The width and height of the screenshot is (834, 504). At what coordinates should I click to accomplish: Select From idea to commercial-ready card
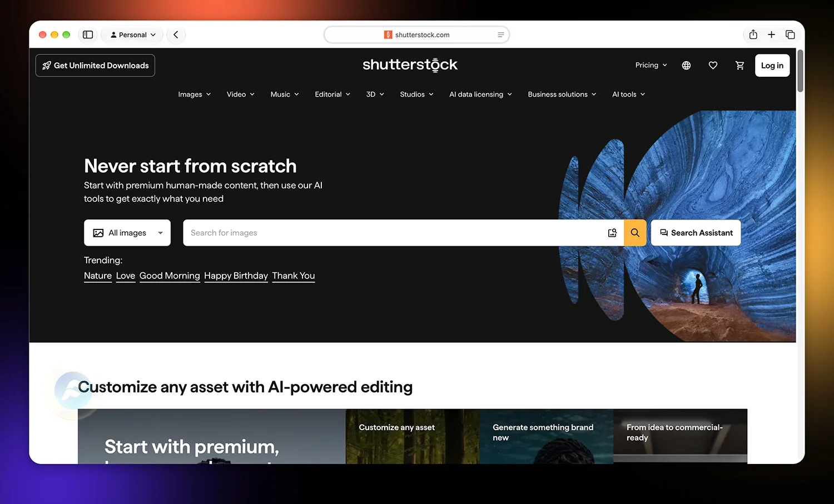click(681, 436)
